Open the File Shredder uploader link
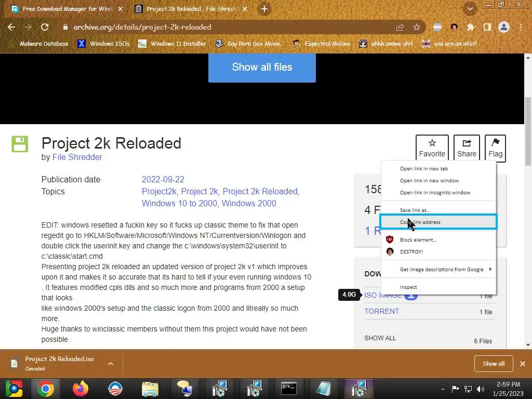The image size is (532, 399). [77, 157]
